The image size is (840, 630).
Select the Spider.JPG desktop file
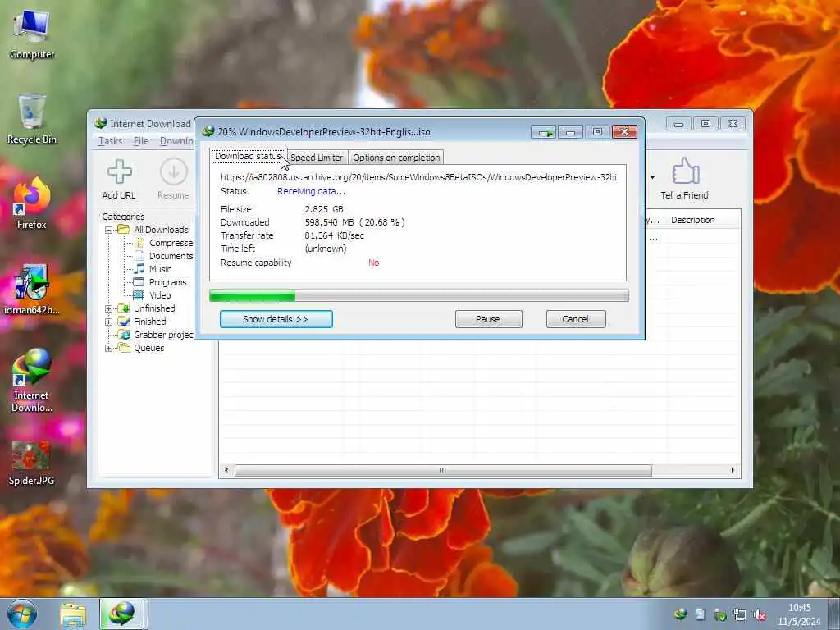pyautogui.click(x=32, y=464)
